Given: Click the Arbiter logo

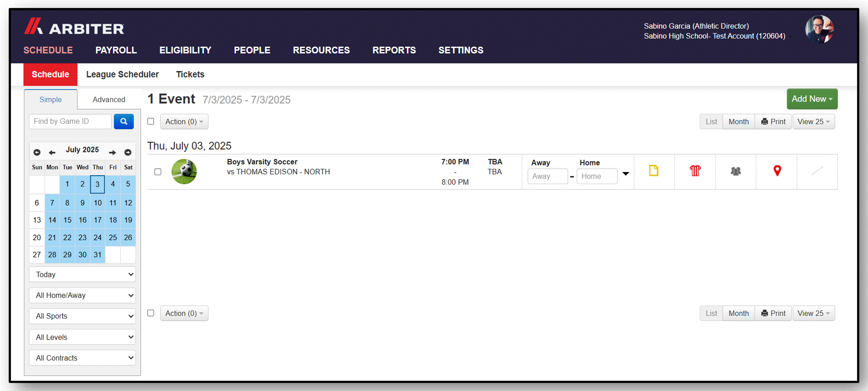Looking at the screenshot, I should click(x=74, y=26).
